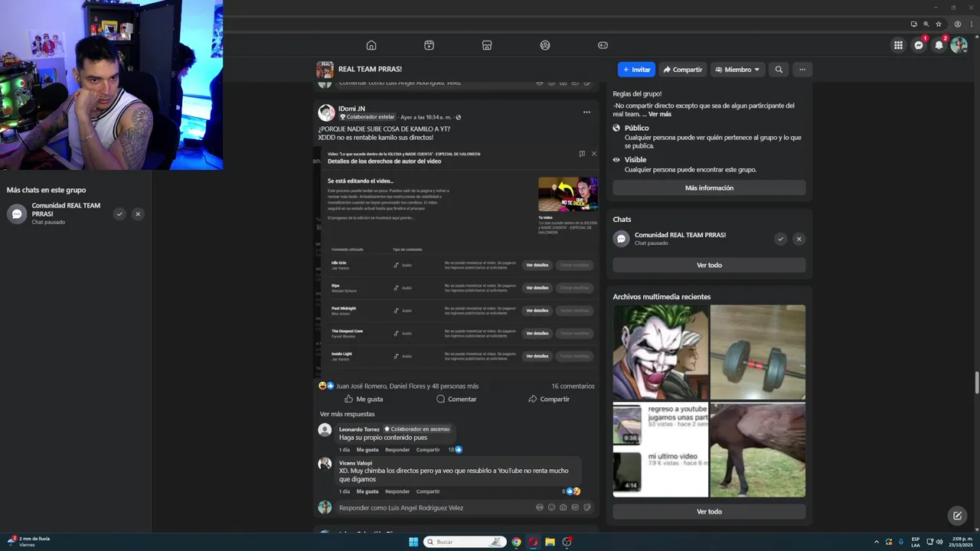Open Chrome from the taskbar
The height and width of the screenshot is (551, 980).
click(516, 542)
